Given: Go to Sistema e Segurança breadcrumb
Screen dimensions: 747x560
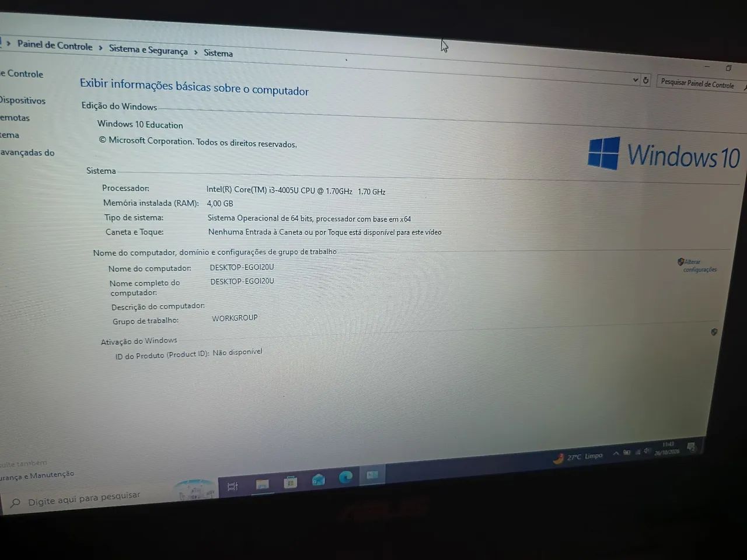Looking at the screenshot, I should click(x=148, y=50).
